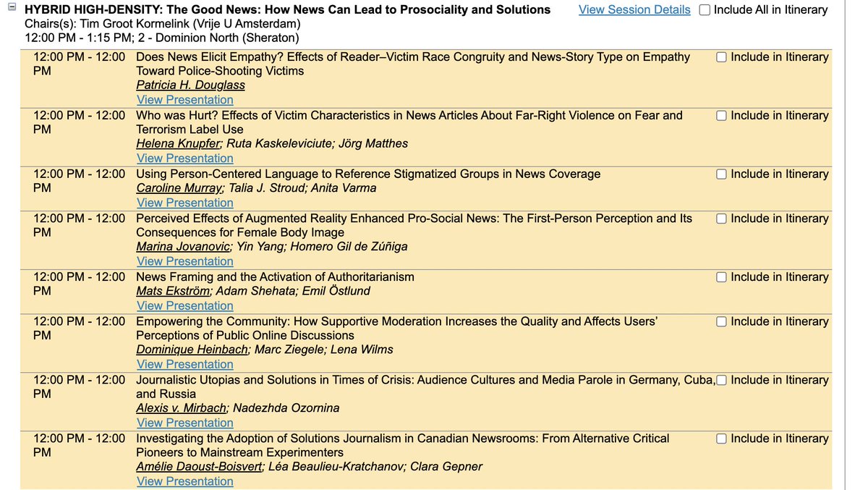Click the Dominique Heinbach author link
The image size is (868, 490).
coord(191,350)
